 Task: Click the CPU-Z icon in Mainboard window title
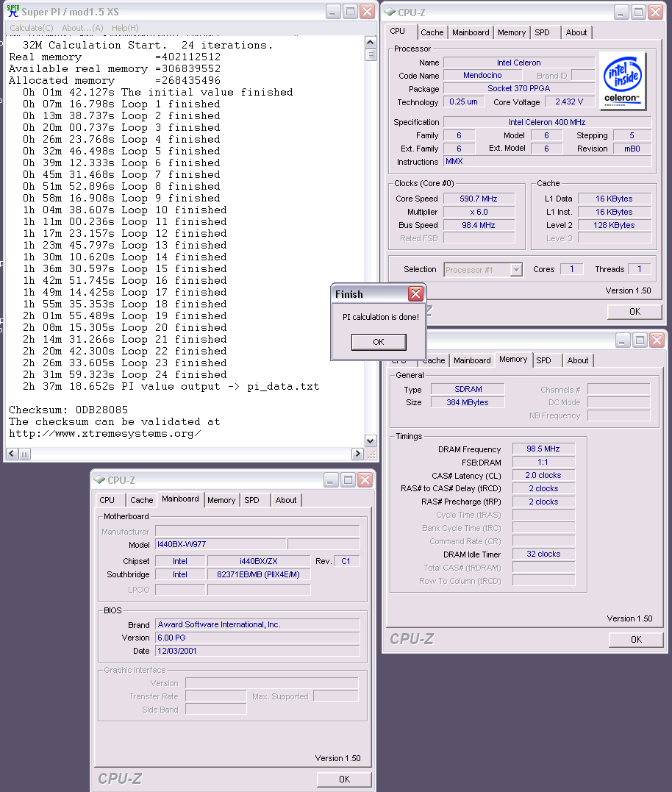[x=99, y=480]
